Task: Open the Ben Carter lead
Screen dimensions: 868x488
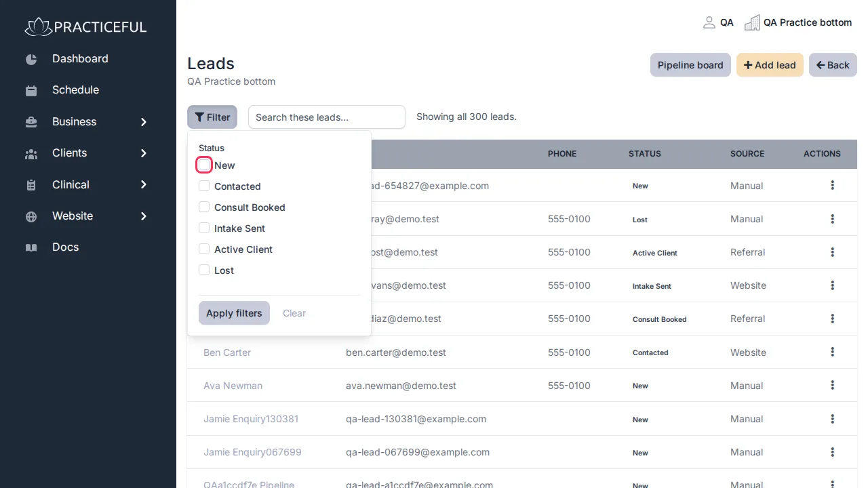Action: click(227, 352)
